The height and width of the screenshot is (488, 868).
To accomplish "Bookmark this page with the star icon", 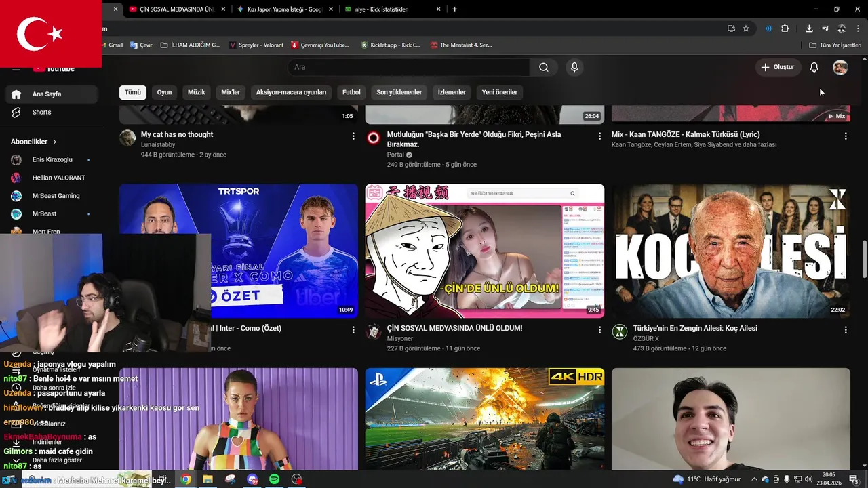I will click(x=746, y=28).
